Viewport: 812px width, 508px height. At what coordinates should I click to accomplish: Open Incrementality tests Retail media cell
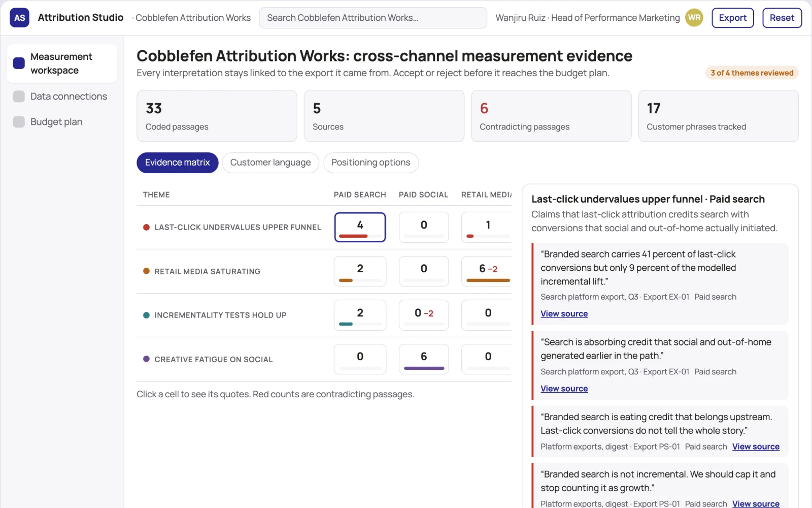(487, 315)
